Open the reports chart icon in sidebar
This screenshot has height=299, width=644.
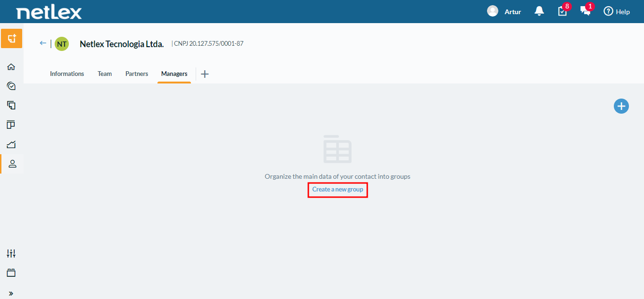[11, 144]
